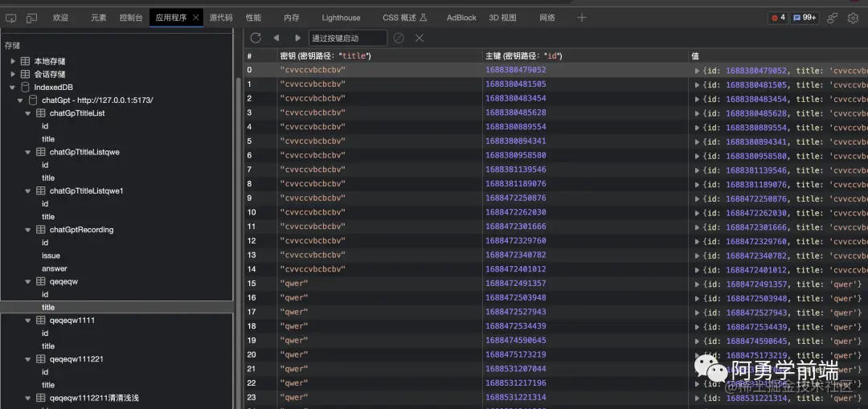Click the remote devices icon beside the gear

832,18
